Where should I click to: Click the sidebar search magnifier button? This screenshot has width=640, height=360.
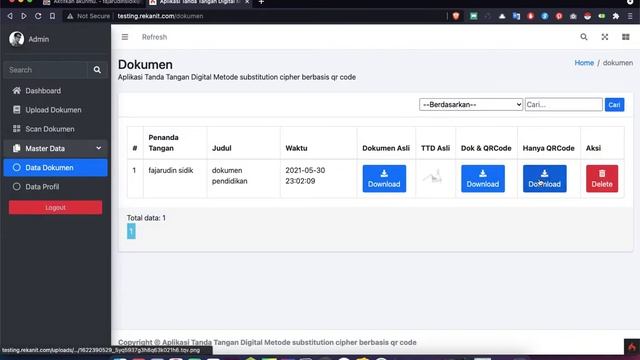(x=97, y=70)
